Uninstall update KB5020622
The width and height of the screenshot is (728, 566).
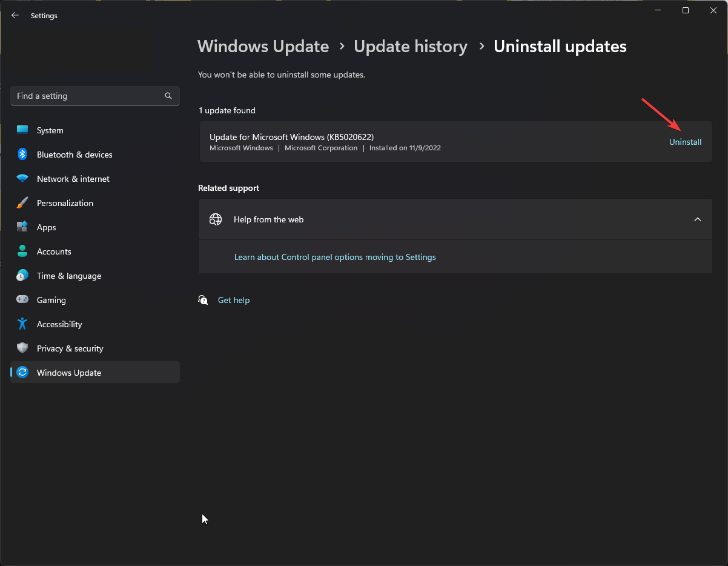point(685,142)
